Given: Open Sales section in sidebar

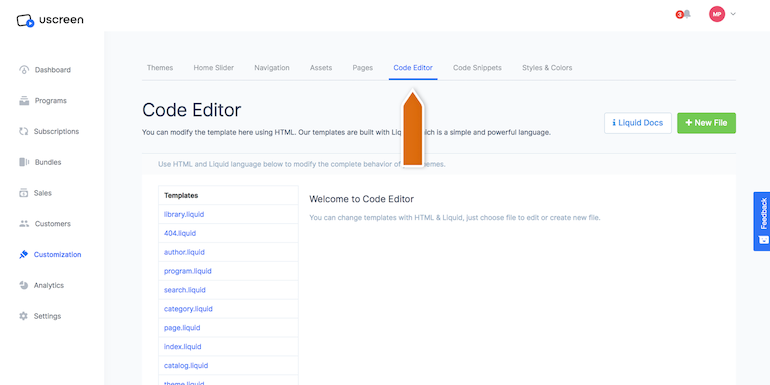Looking at the screenshot, I should [43, 193].
